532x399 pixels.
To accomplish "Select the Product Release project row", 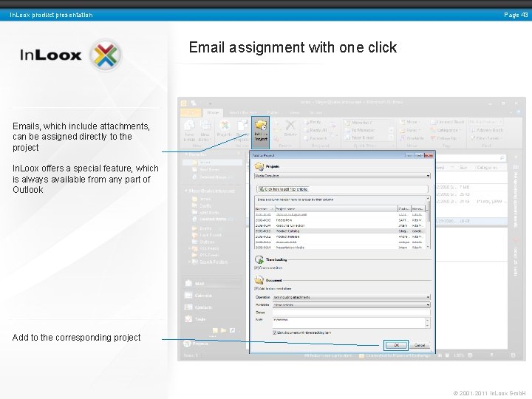I will pyautogui.click(x=340, y=236).
